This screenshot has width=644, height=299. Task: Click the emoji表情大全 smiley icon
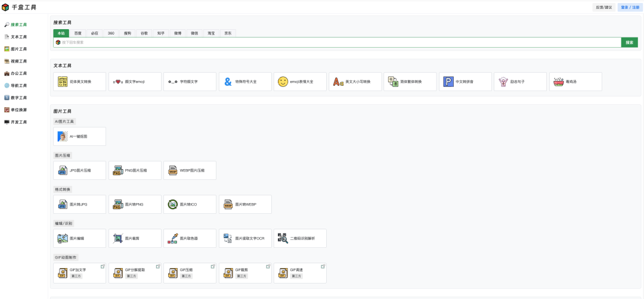pos(283,82)
